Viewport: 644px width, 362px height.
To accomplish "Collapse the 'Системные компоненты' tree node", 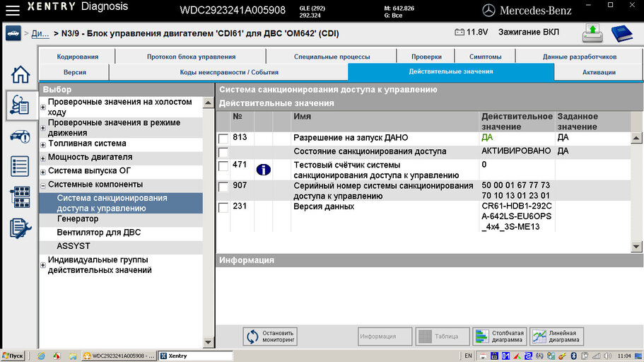I will (x=42, y=186).
